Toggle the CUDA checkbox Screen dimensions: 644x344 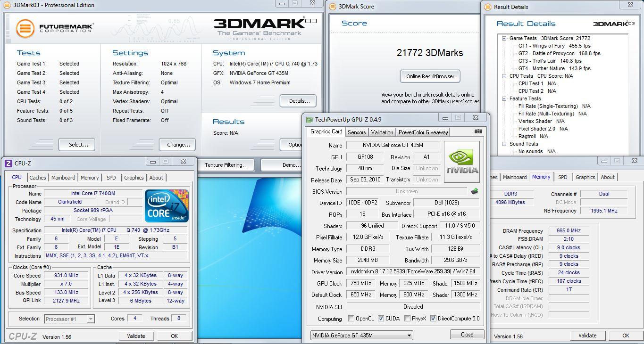point(381,319)
